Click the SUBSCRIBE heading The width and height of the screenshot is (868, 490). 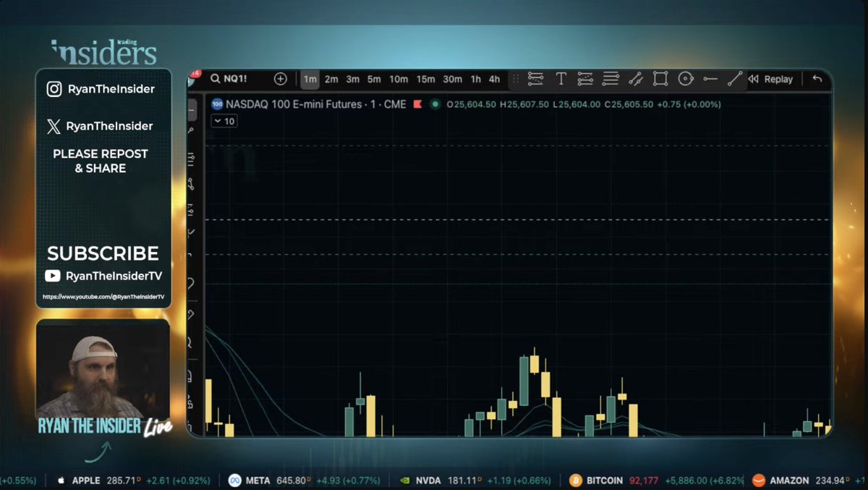[103, 253]
